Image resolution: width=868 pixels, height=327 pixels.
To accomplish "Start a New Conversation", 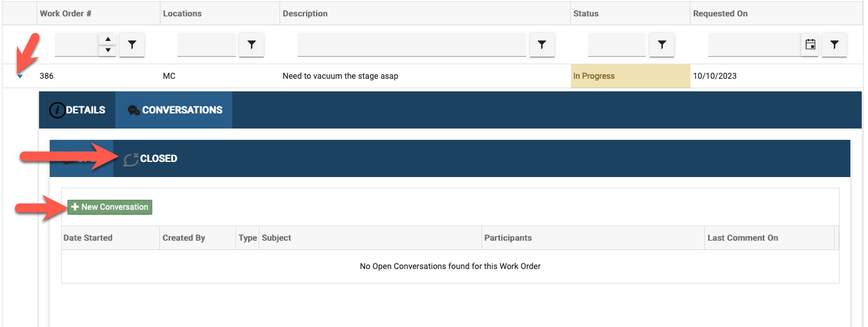I will (110, 207).
